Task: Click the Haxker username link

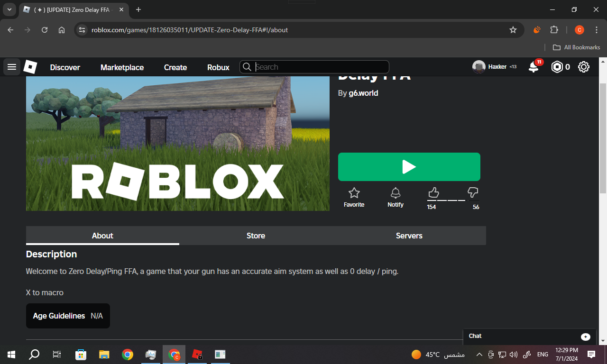Action: tap(497, 67)
